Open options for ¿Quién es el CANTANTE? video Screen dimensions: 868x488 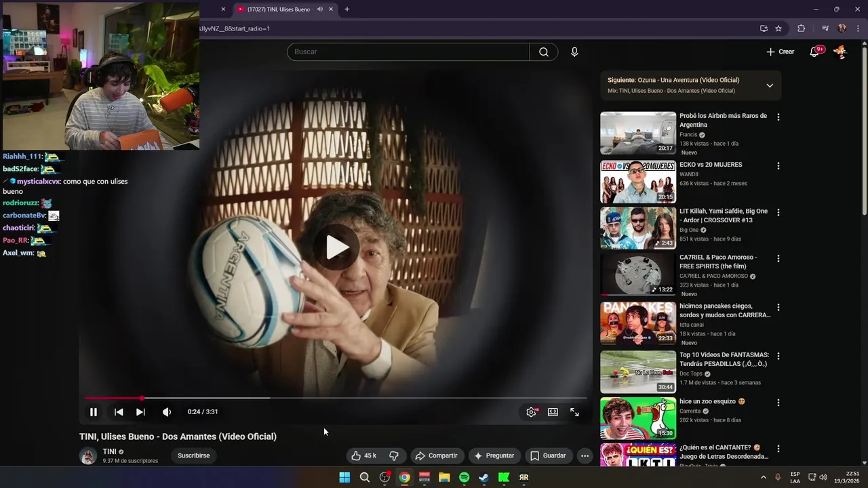[778, 449]
